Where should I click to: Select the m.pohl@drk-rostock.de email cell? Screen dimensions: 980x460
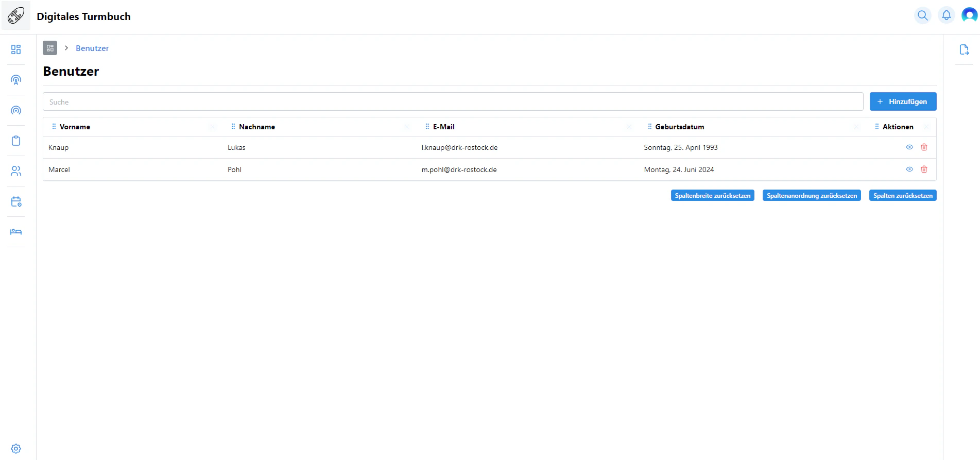pos(459,169)
